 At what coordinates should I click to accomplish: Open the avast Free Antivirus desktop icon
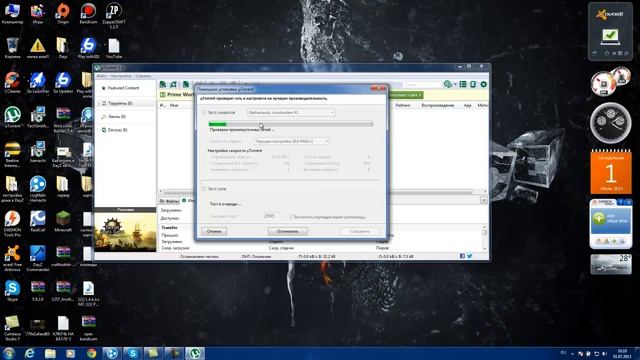pos(13,258)
